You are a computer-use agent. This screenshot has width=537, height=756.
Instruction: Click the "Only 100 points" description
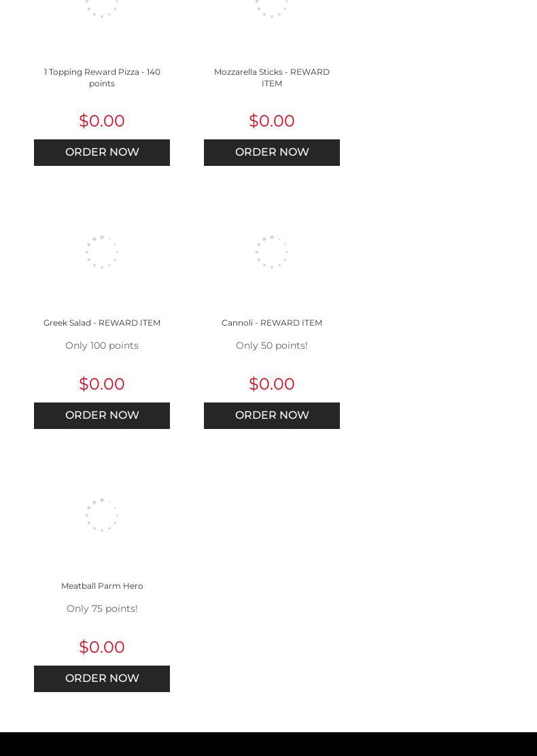(102, 345)
